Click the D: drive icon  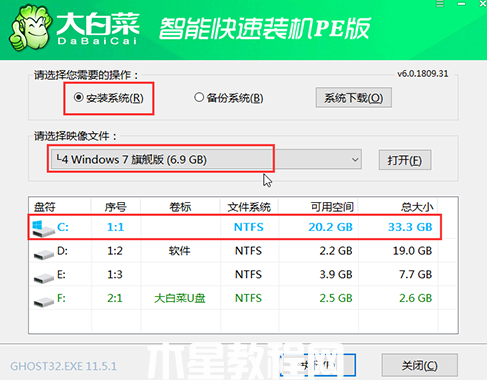pos(44,254)
